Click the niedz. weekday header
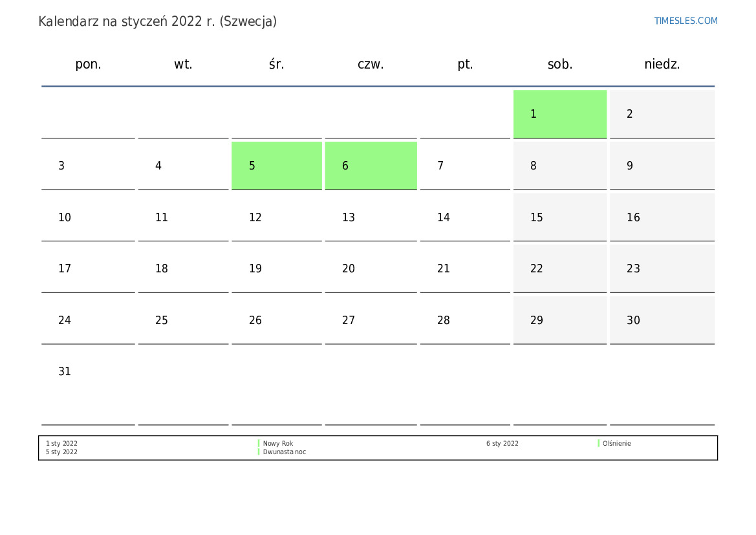The image size is (756, 535). tap(662, 64)
